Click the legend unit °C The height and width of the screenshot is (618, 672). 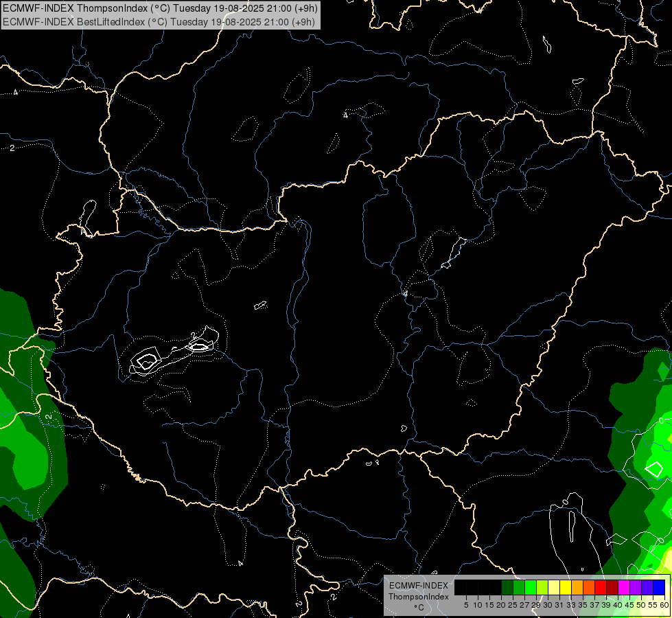[x=419, y=608]
